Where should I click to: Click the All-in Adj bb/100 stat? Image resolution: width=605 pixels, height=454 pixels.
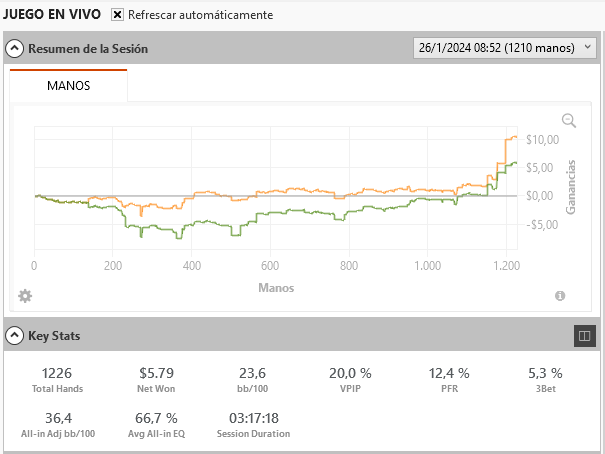point(58,425)
